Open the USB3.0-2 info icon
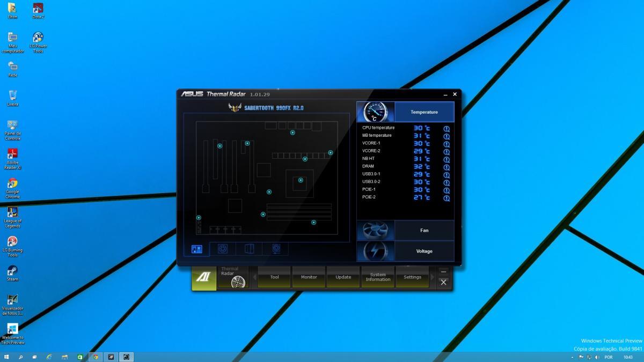This screenshot has height=362, width=644. tap(447, 182)
